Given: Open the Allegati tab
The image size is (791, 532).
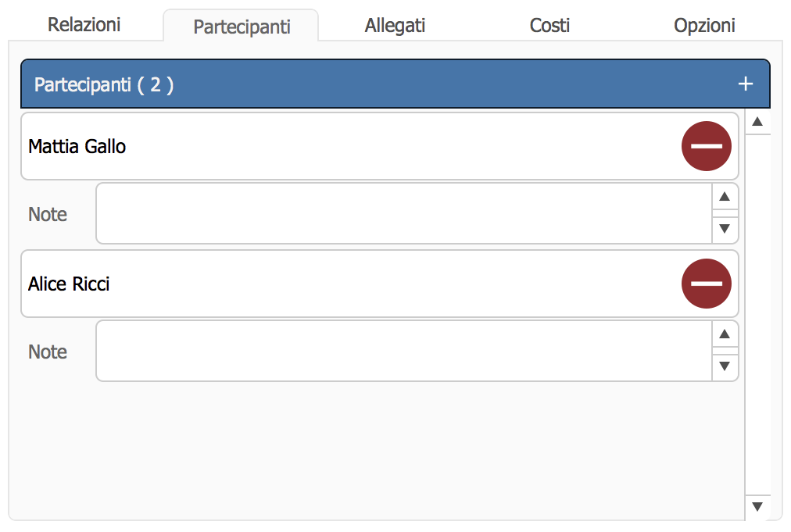Looking at the screenshot, I should [x=395, y=25].
